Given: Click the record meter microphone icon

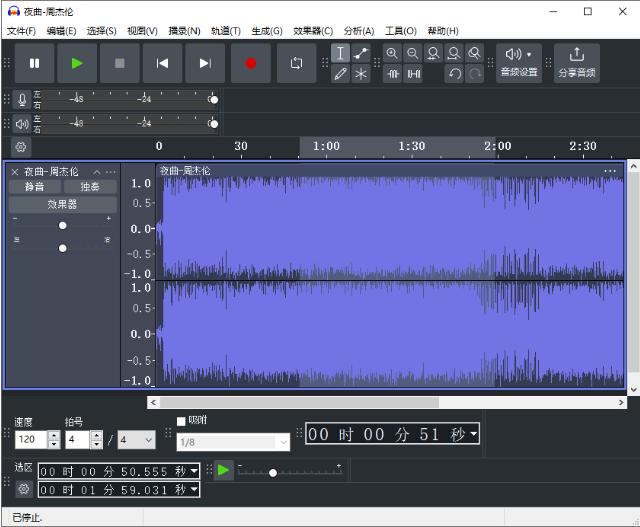Looking at the screenshot, I should [22, 100].
